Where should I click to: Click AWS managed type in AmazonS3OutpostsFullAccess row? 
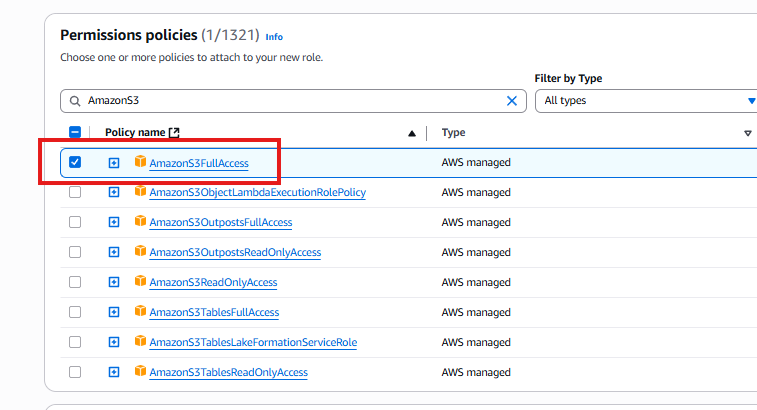476,222
